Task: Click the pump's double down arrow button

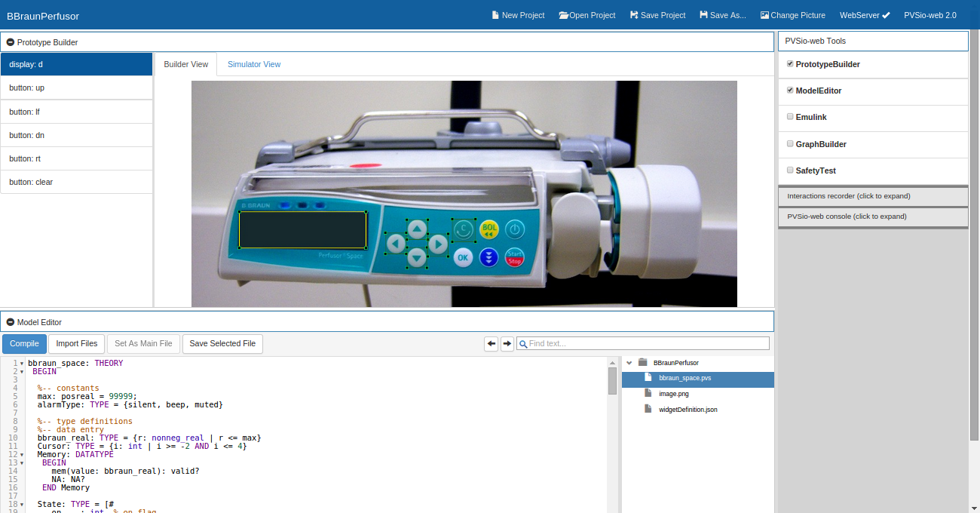Action: (489, 257)
